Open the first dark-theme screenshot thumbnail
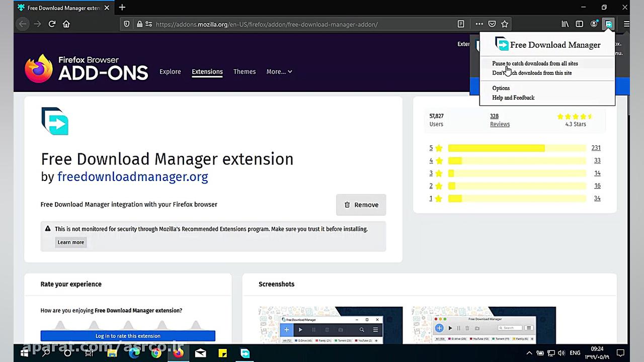 tap(331, 325)
